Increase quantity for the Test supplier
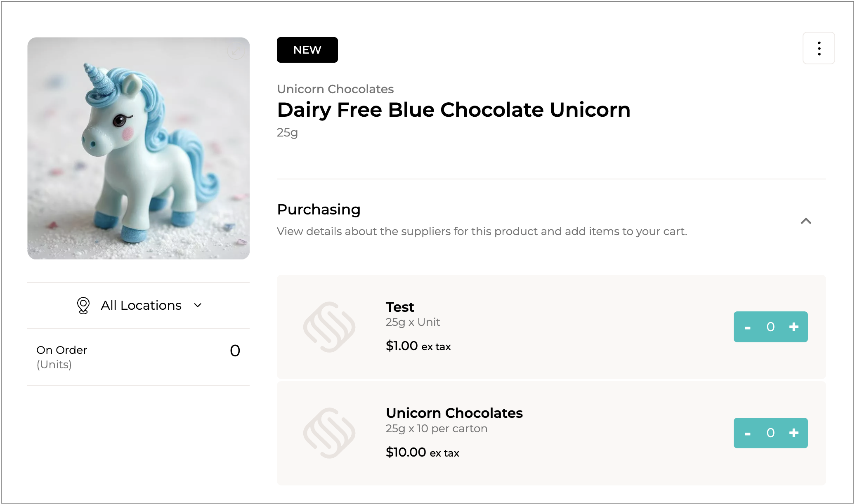The width and height of the screenshot is (855, 504). pyautogui.click(x=794, y=327)
